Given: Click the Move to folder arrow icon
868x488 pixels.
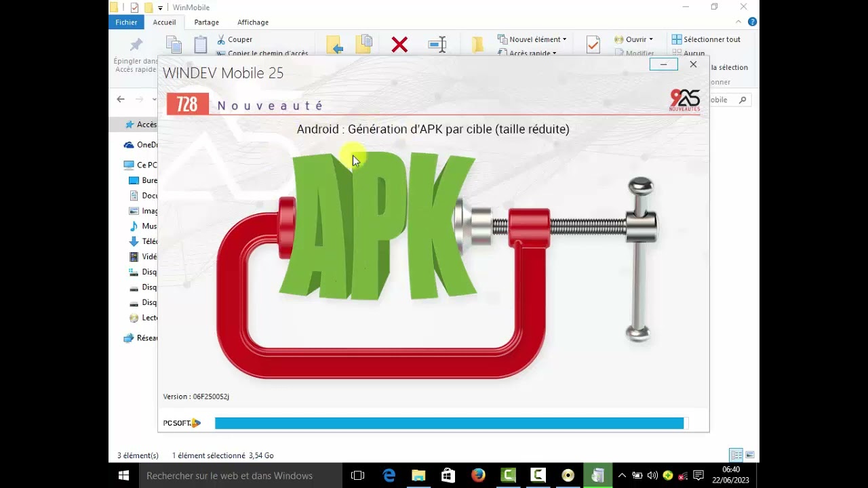Looking at the screenshot, I should (x=334, y=45).
